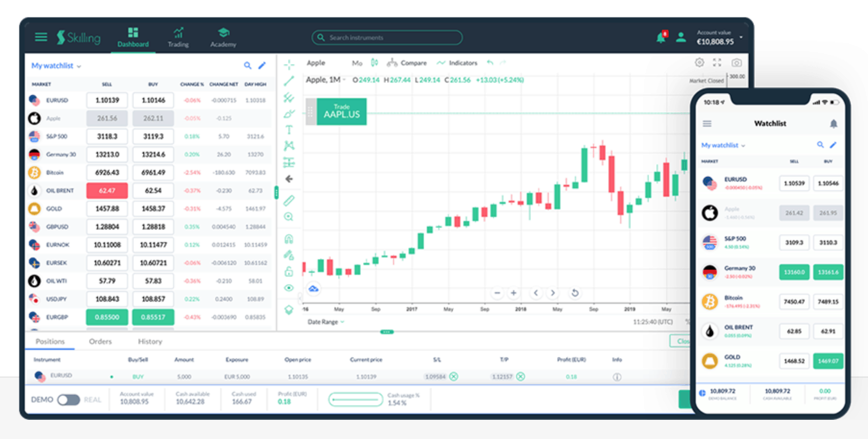Toggle stay in drawing mode pencil-lock icon
The width and height of the screenshot is (868, 439).
pos(289,255)
